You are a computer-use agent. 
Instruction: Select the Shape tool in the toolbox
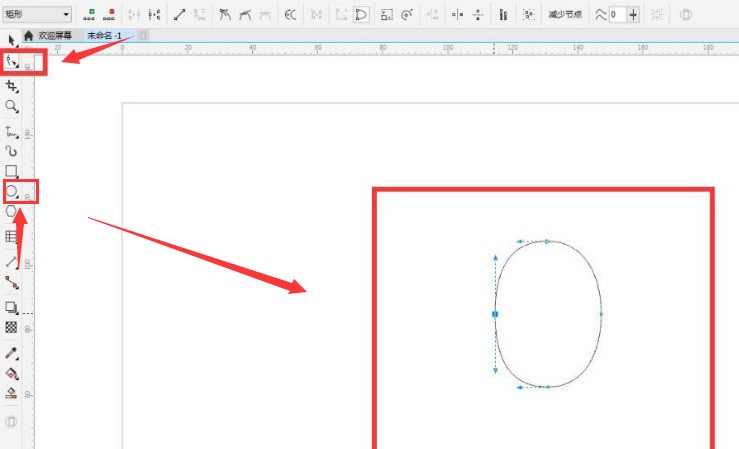pyautogui.click(x=12, y=62)
